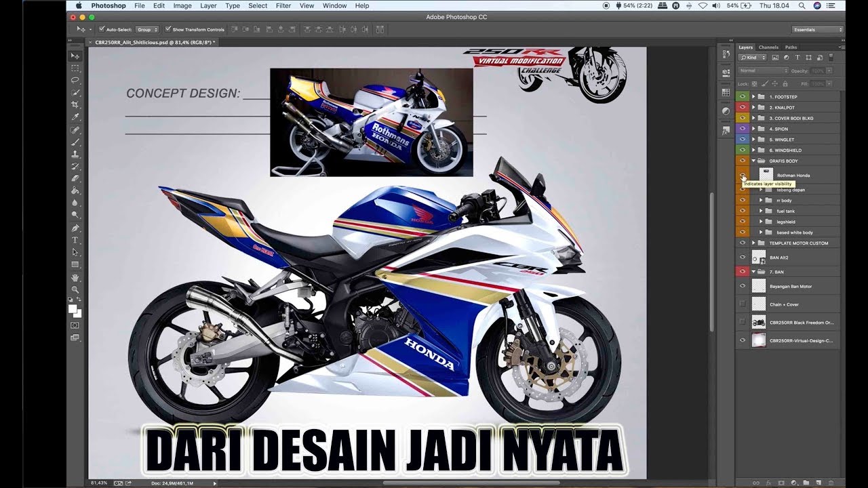This screenshot has width=868, height=488.
Task: Select the Eyedropper tool
Action: coord(75,117)
